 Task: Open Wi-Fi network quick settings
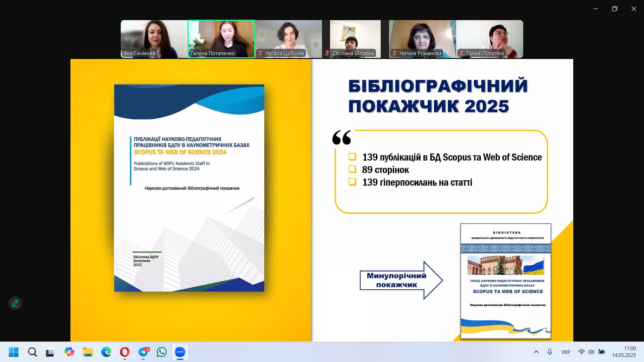pos(581,352)
